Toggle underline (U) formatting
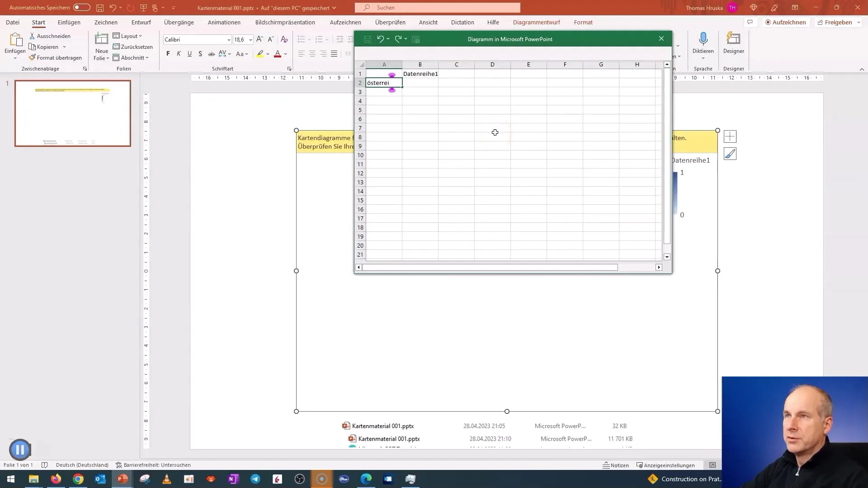Viewport: 868px width, 488px height. pos(189,54)
